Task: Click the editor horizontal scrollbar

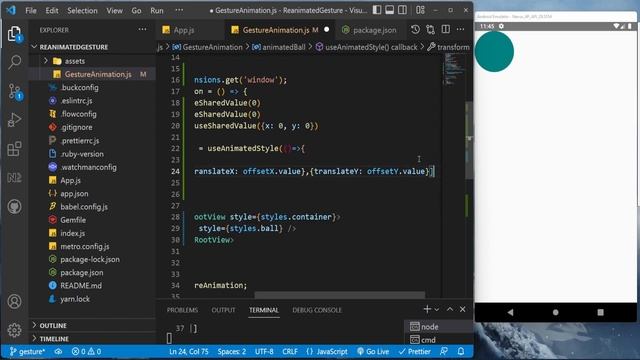Action: point(340,295)
